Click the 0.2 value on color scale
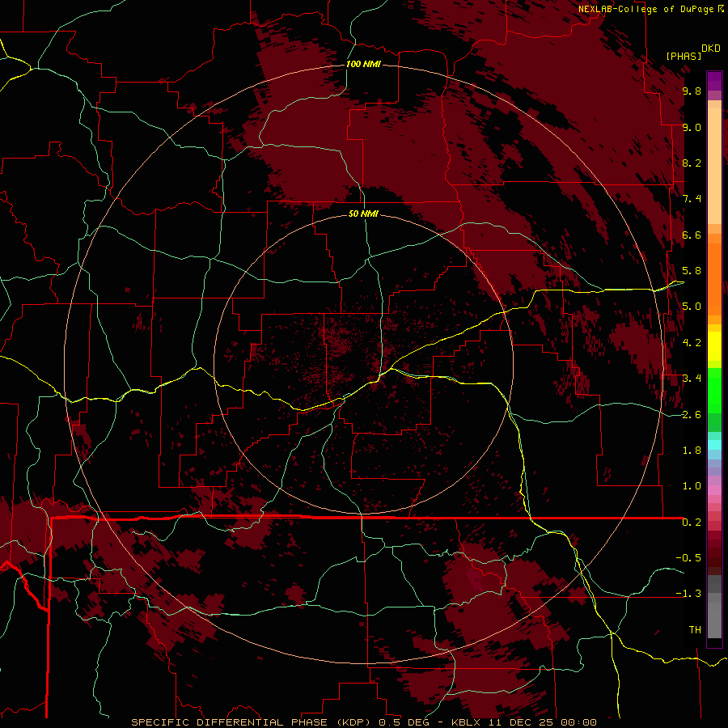Screen dimensions: 728x728 (692, 523)
